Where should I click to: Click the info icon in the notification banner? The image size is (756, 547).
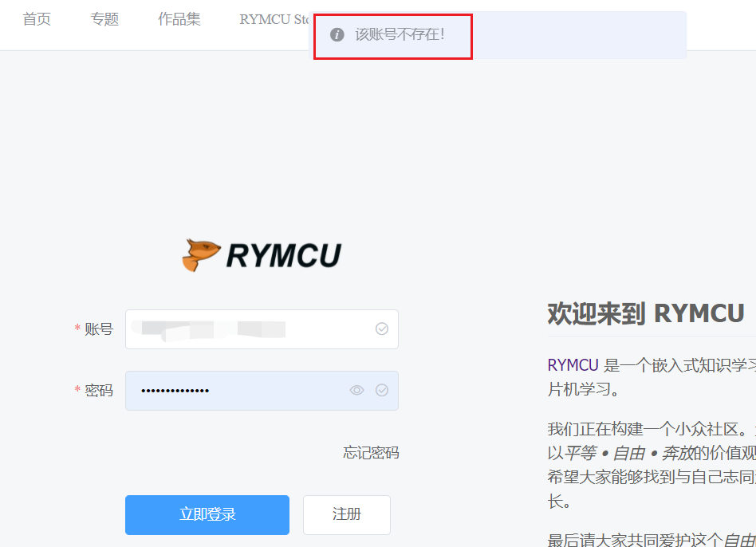point(337,33)
